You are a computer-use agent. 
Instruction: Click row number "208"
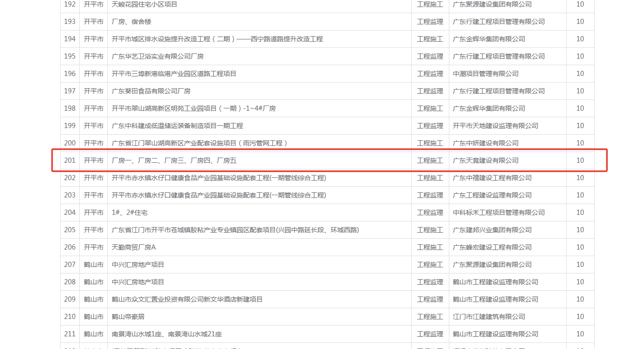(70, 282)
